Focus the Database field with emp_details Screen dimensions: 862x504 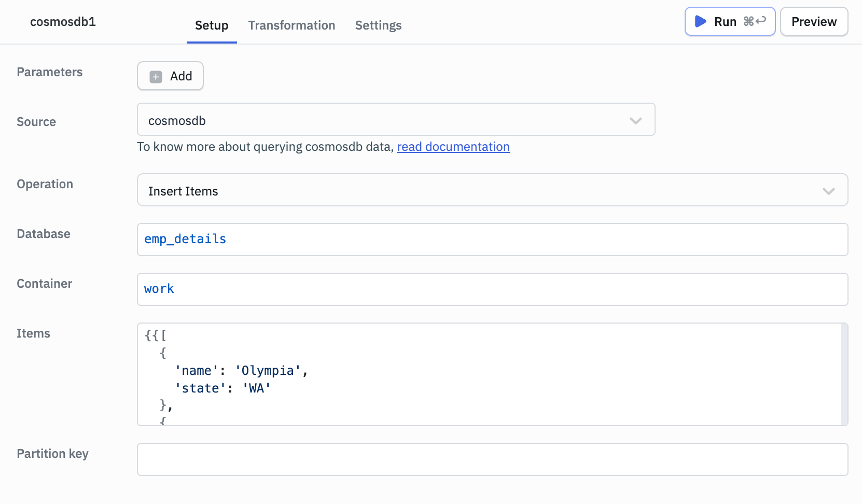(x=492, y=240)
